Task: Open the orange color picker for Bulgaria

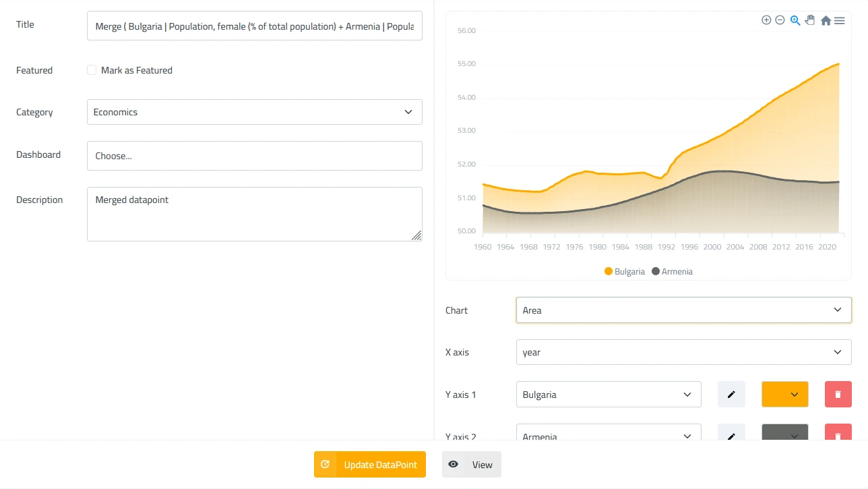Action: pyautogui.click(x=784, y=395)
